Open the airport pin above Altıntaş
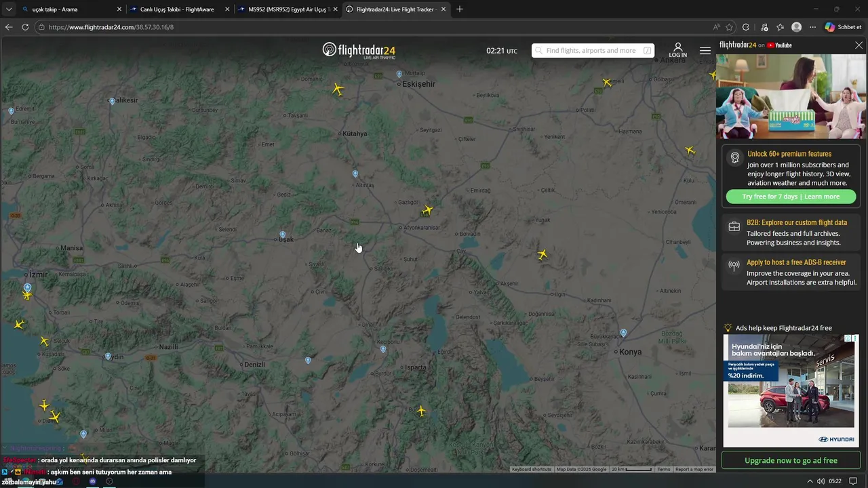This screenshot has height=488, width=868. [x=355, y=174]
